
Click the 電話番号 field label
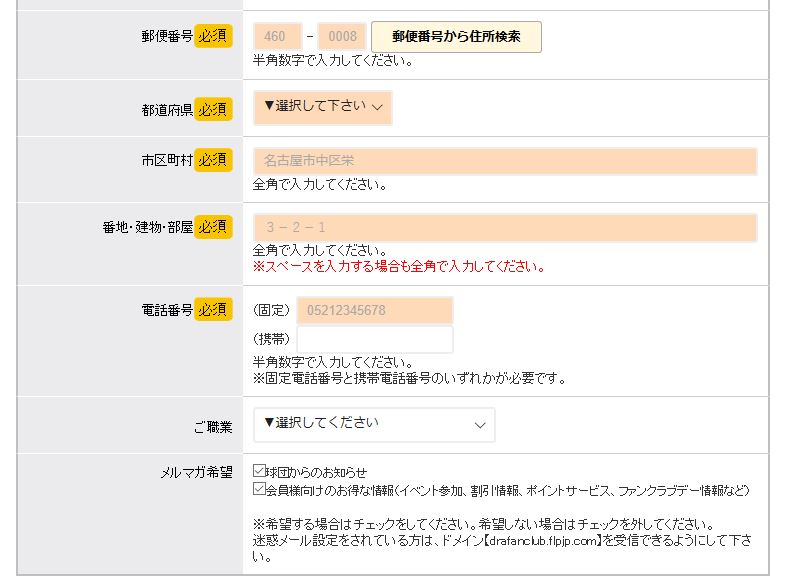click(x=167, y=310)
